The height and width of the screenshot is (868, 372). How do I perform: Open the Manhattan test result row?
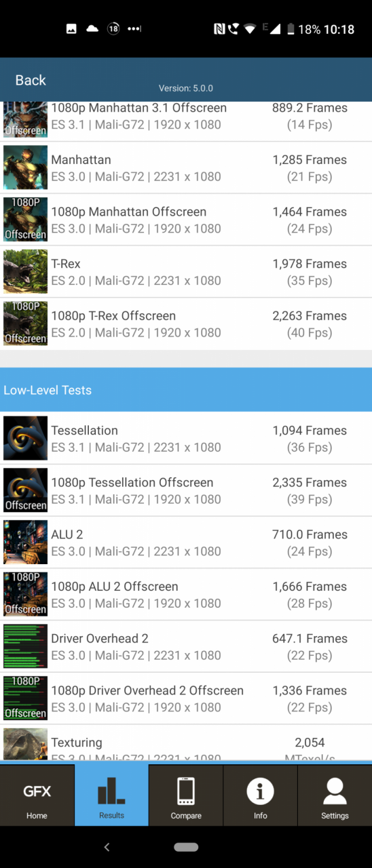186,167
